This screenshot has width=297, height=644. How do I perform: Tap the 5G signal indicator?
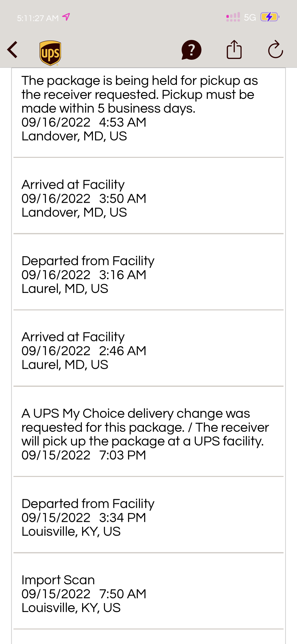[x=249, y=17]
